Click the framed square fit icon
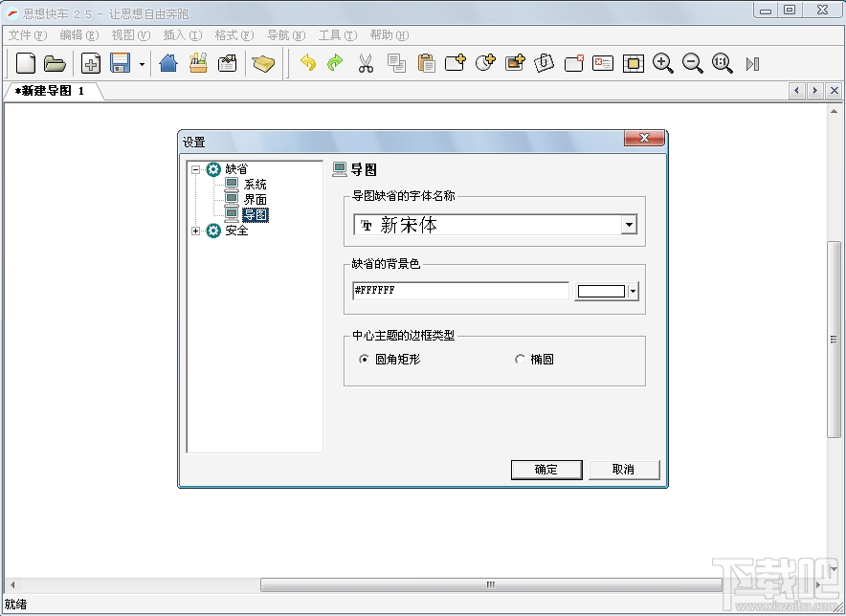This screenshot has height=616, width=846. (634, 63)
